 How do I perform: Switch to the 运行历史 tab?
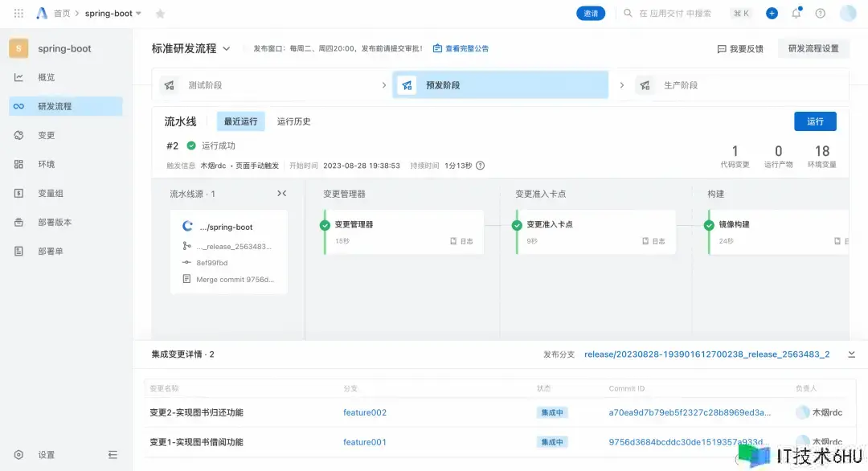pyautogui.click(x=293, y=121)
